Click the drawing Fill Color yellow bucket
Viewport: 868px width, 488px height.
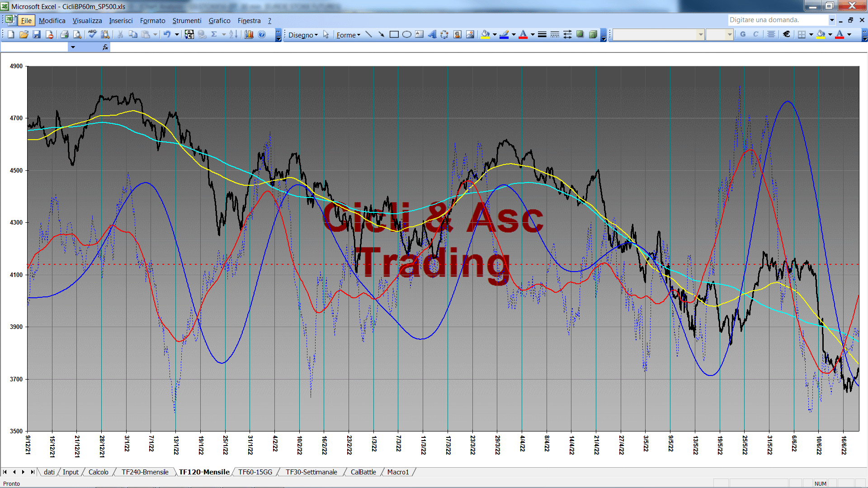click(x=486, y=35)
